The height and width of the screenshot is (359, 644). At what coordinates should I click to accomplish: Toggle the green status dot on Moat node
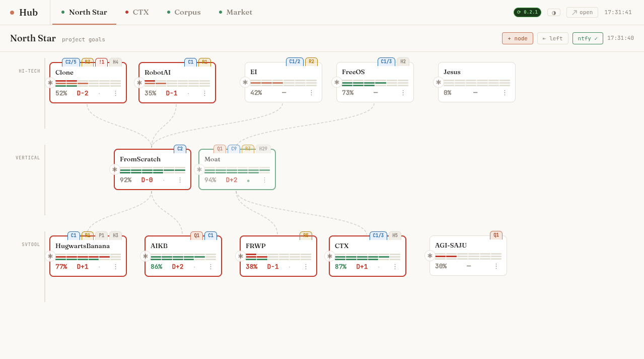coord(248,181)
